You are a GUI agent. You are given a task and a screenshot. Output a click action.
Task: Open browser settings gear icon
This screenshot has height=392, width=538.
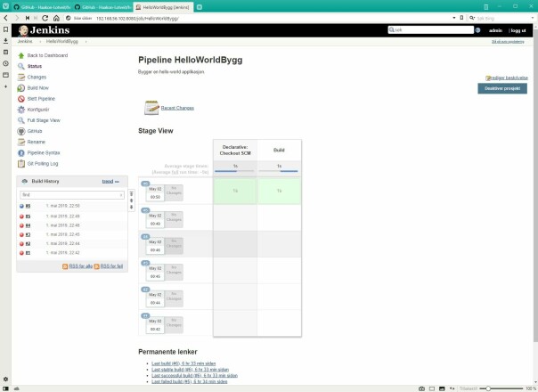[x=6, y=379]
